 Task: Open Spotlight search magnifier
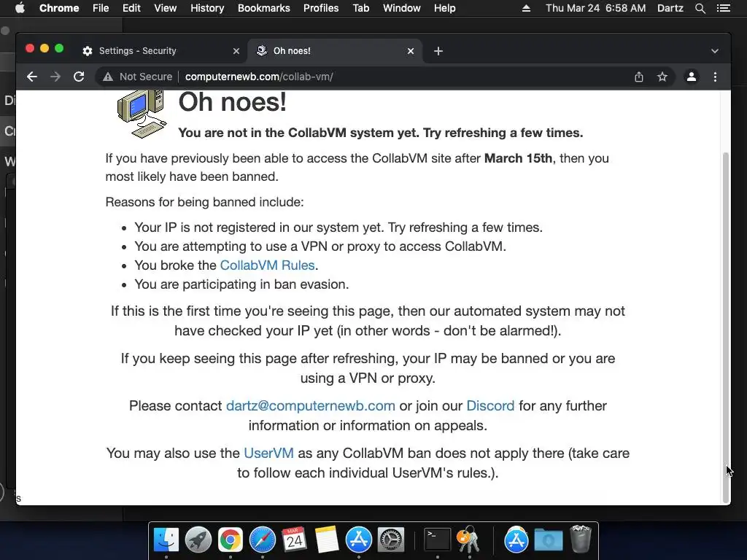[700, 8]
